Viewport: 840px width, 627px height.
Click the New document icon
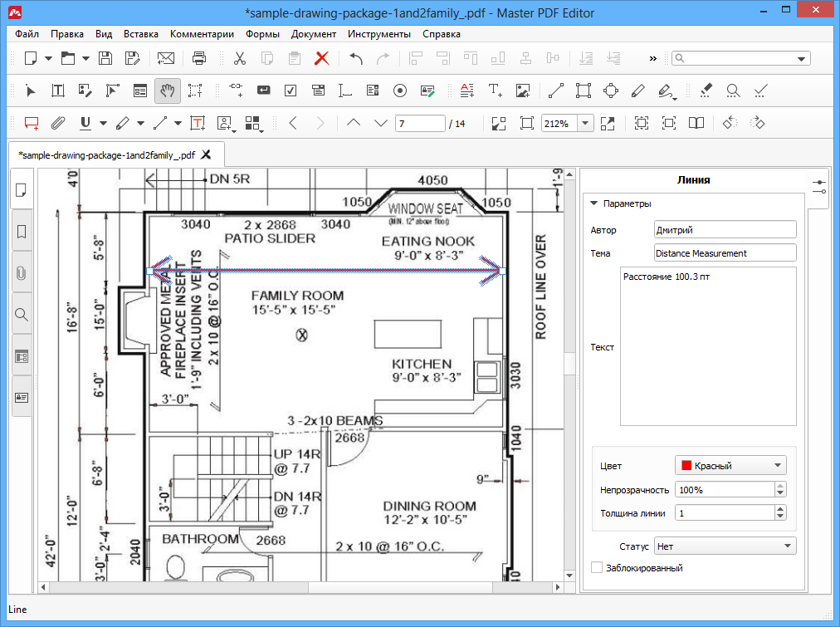point(31,58)
